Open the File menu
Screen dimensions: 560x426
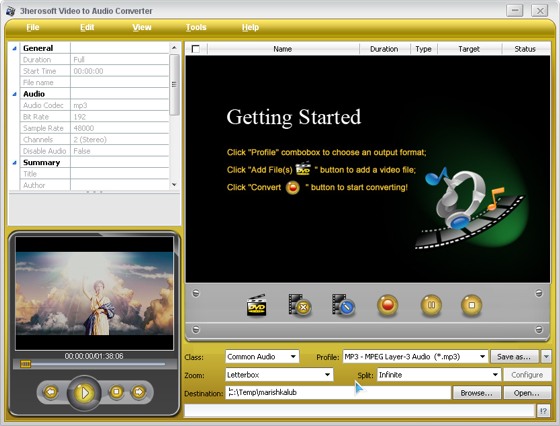pos(32,27)
